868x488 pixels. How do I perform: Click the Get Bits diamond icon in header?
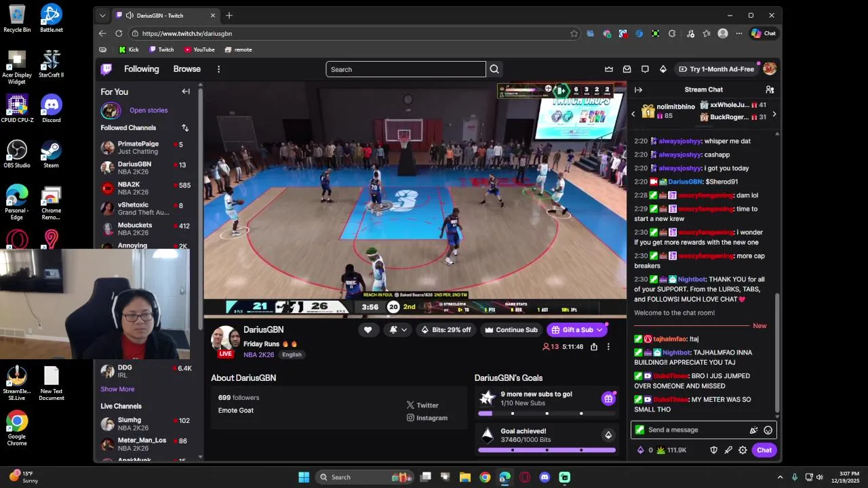663,69
